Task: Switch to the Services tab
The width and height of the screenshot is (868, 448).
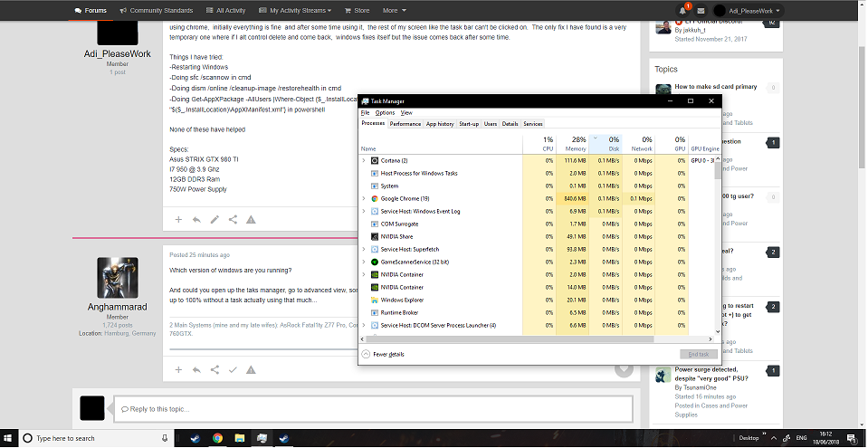Action: coord(533,124)
